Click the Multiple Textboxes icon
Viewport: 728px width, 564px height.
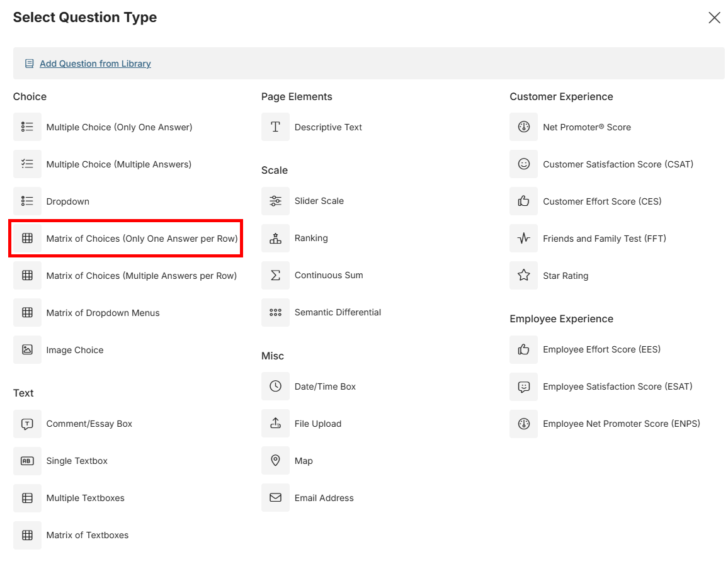tap(27, 498)
